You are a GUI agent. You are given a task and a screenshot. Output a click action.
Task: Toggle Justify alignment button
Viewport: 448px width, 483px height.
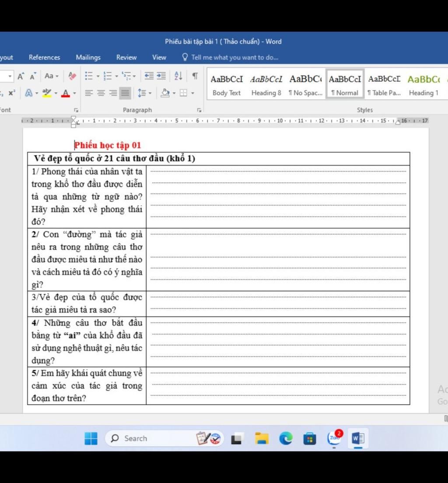[125, 93]
